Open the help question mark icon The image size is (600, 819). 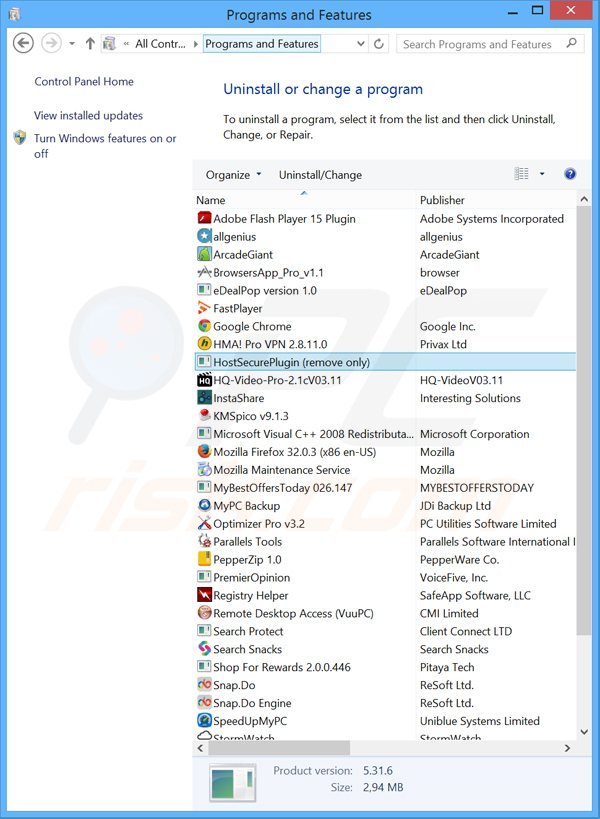coord(570,174)
